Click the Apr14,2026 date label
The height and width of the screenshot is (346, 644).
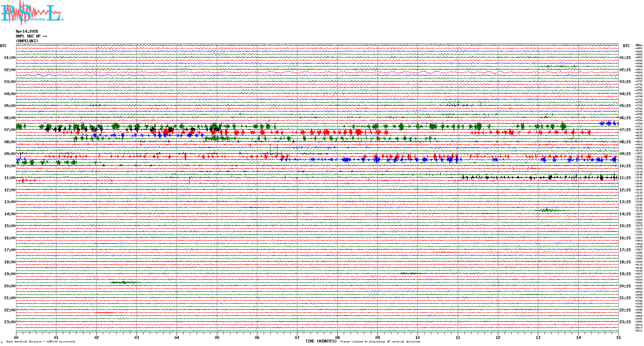27,31
